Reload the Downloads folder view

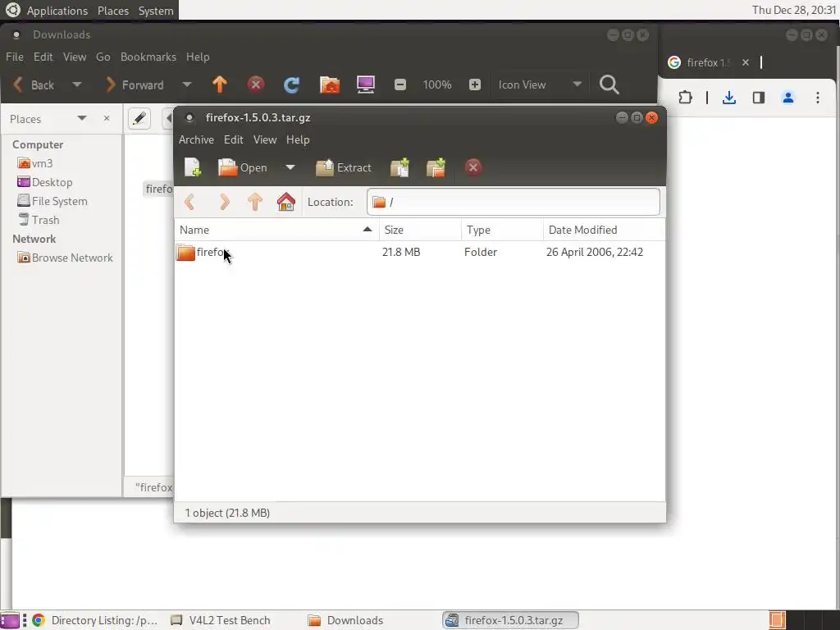pyautogui.click(x=291, y=84)
